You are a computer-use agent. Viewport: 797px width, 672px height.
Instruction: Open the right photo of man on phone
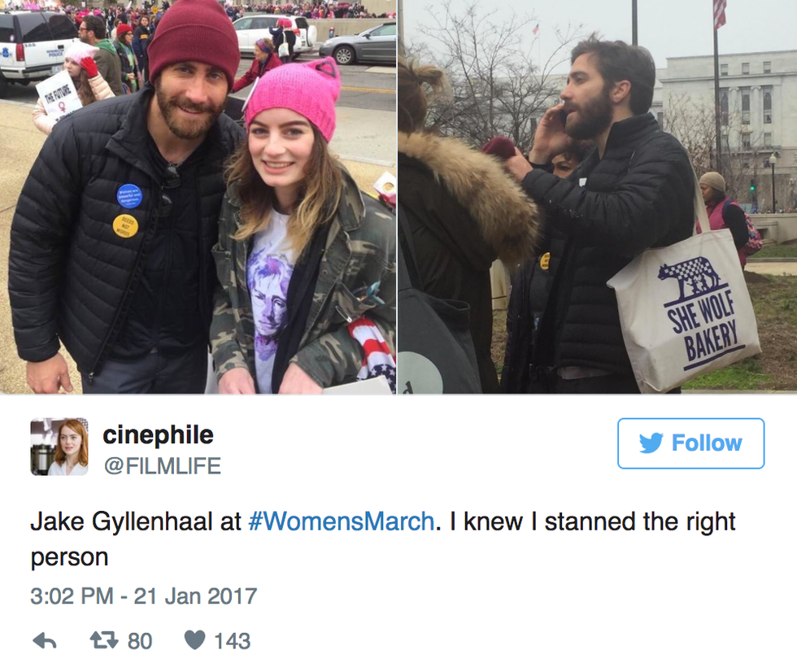pos(597,197)
